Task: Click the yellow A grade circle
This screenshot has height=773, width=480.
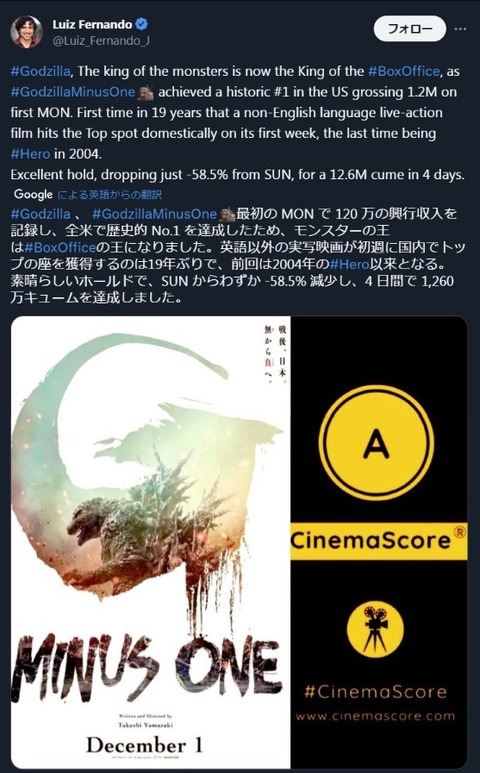Action: tap(376, 443)
